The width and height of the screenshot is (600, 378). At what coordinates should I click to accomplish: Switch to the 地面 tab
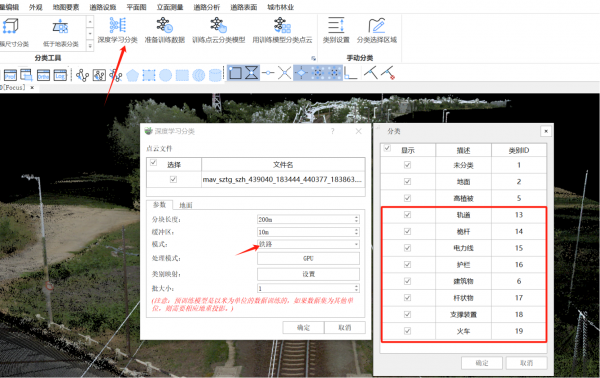[x=186, y=205]
